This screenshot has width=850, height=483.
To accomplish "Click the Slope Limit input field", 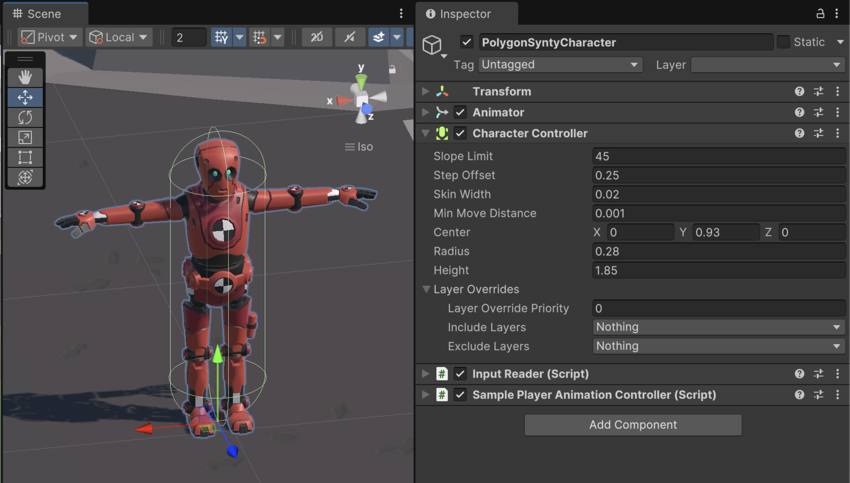I will tap(718, 156).
